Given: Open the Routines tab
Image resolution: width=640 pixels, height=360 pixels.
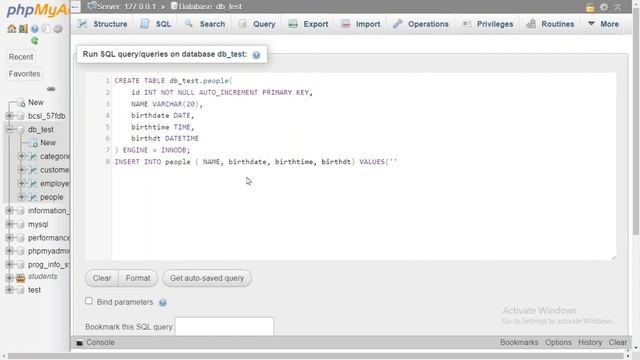Looking at the screenshot, I should 550,24.
